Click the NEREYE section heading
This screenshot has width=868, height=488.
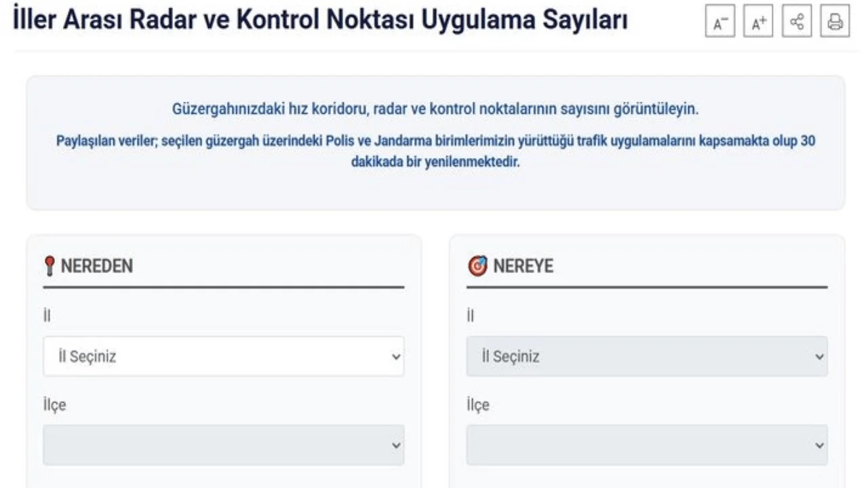pyautogui.click(x=523, y=266)
